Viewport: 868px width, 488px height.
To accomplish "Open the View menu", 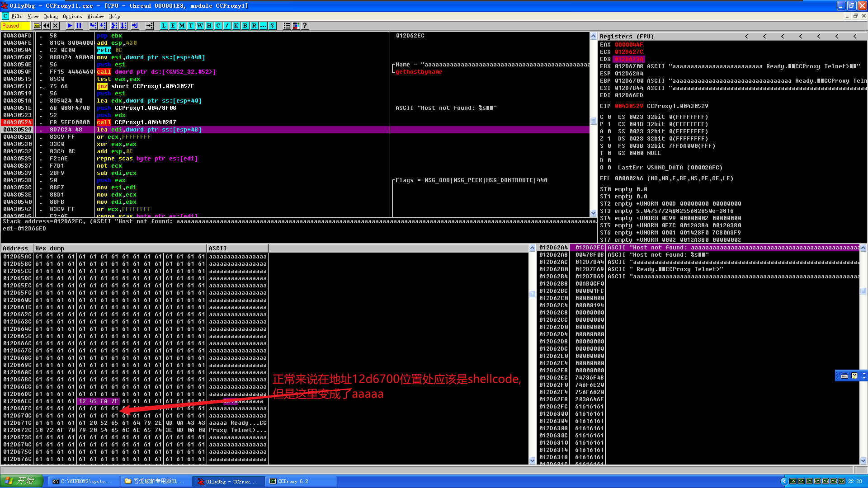I will point(33,16).
